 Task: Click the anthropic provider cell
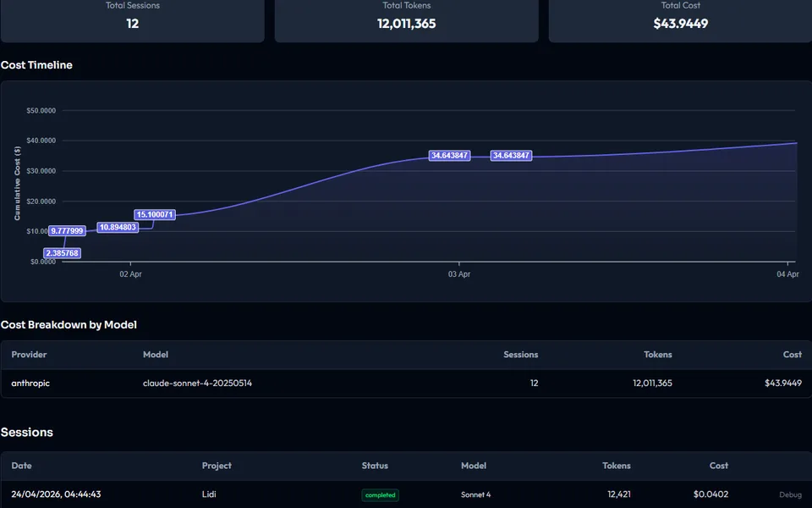point(30,383)
